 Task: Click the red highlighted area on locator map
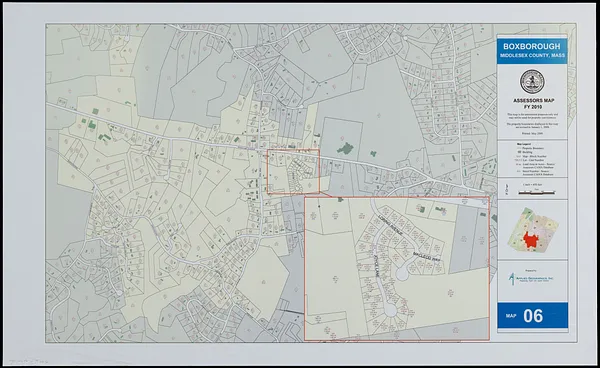pyautogui.click(x=530, y=240)
